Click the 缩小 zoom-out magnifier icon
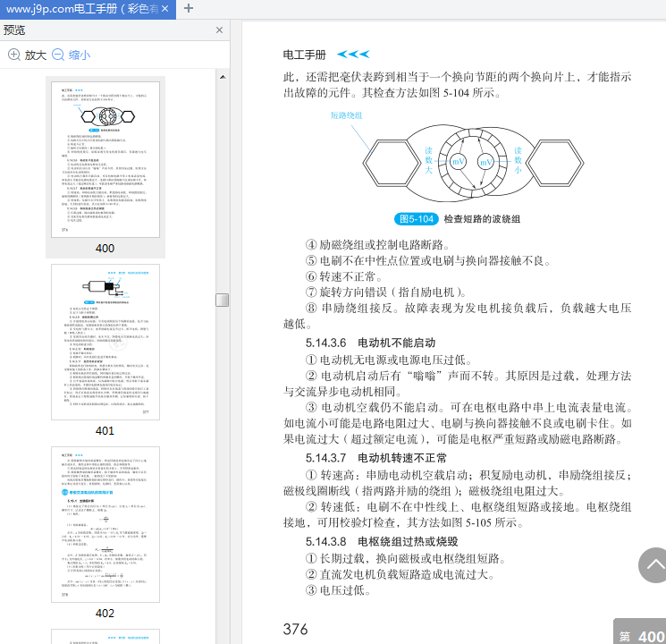 tap(58, 55)
